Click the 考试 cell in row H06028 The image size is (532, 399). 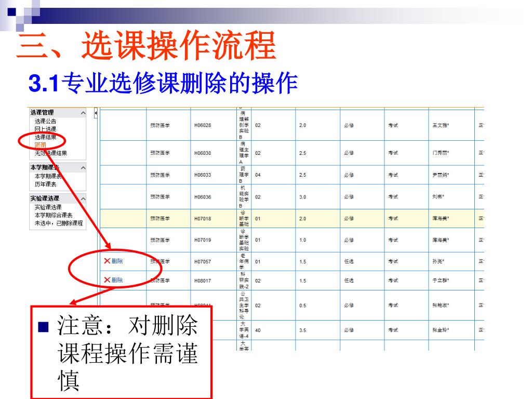393,125
